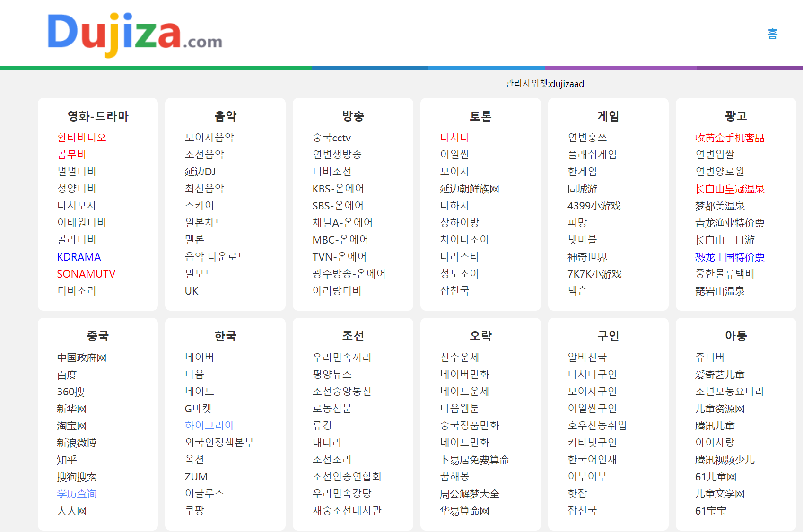The width and height of the screenshot is (803, 532).
Task: Open 중국cctv link
Action: click(x=332, y=138)
